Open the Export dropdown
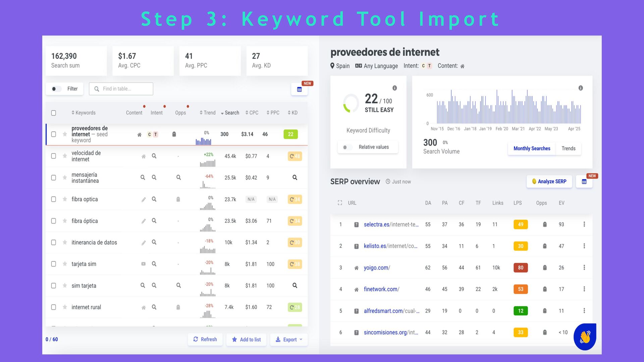This screenshot has width=644, height=362. (289, 340)
